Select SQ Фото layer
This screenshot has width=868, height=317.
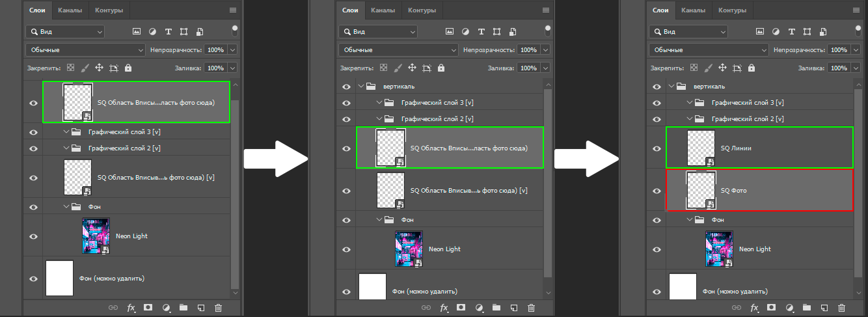[x=760, y=191]
